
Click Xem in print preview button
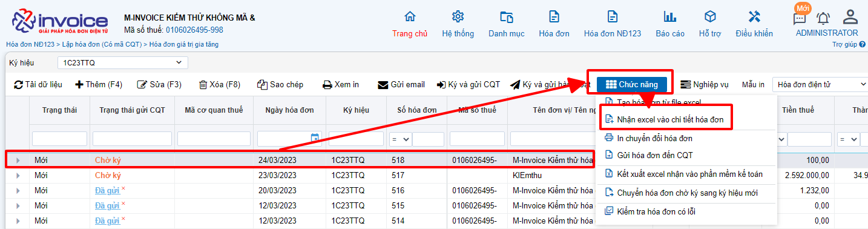click(341, 85)
